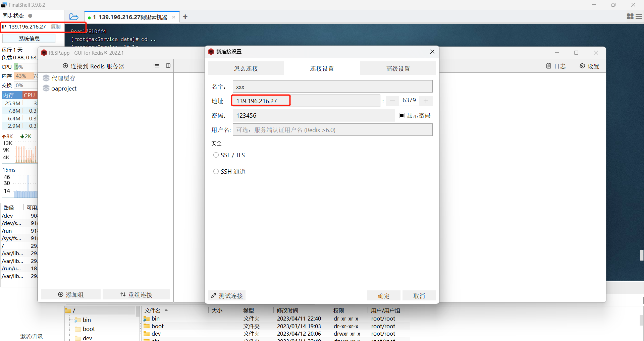644x341 pixels.
Task: Select the SSL / TLS radio option
Action: point(216,155)
